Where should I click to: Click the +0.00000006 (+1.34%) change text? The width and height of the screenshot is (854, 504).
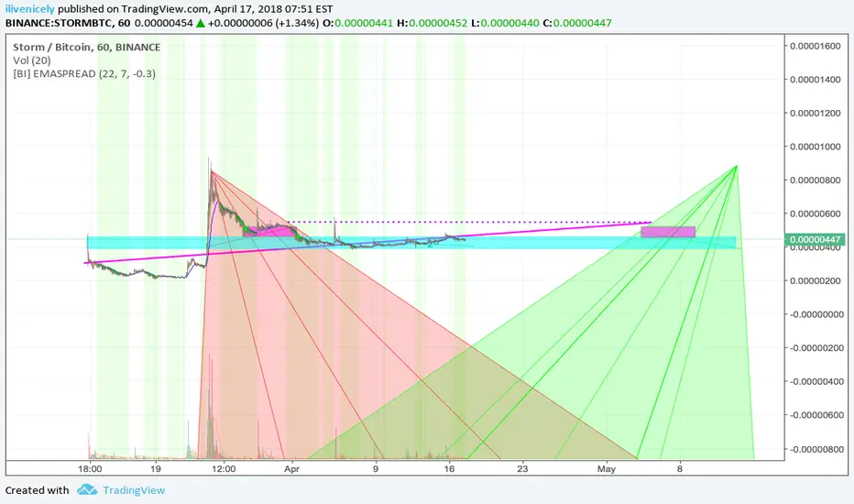[x=263, y=24]
